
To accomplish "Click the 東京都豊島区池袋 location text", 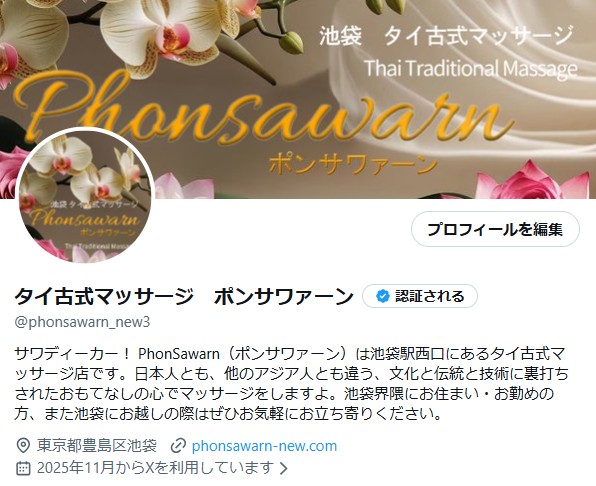I will [x=97, y=445].
